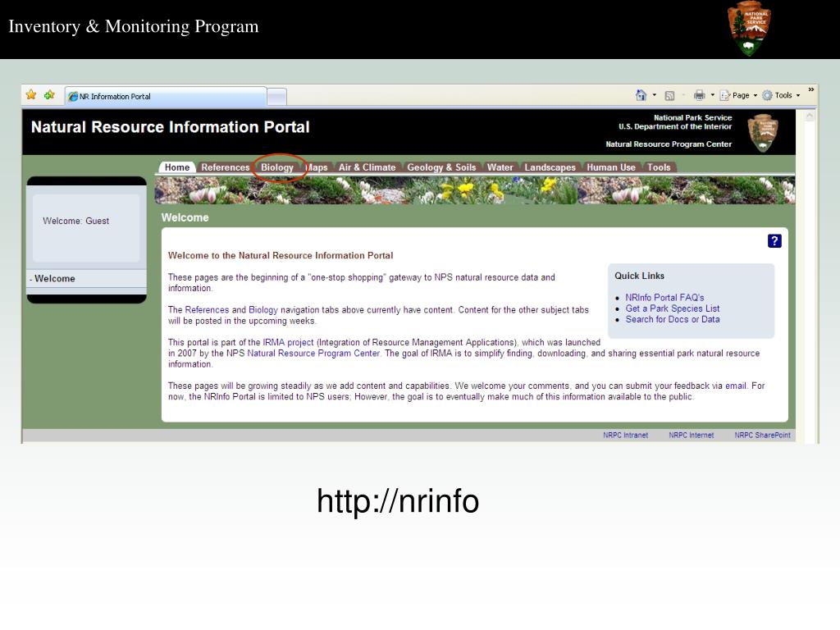
Task: Open the References navigation tab
Action: coord(226,167)
